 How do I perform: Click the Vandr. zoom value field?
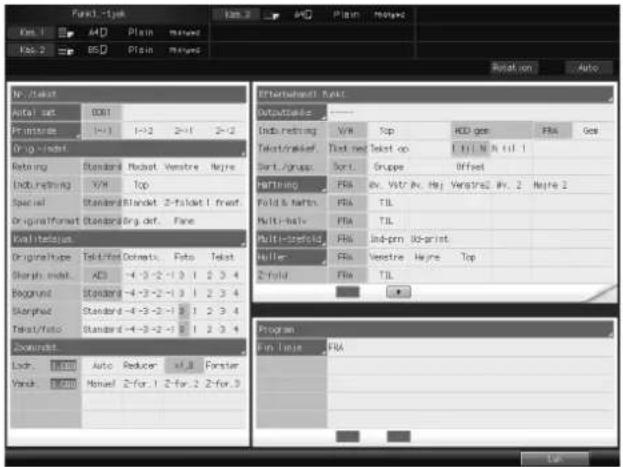(64, 384)
